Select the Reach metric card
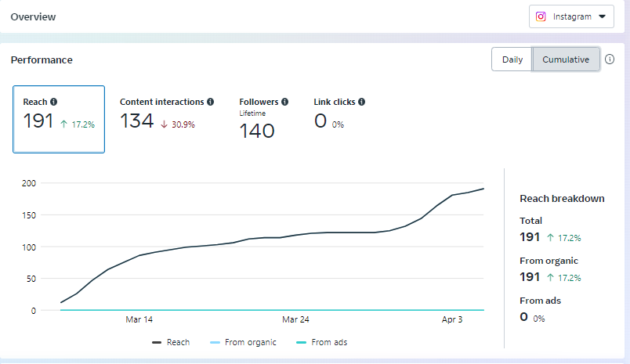This screenshot has width=630, height=364. [x=59, y=119]
